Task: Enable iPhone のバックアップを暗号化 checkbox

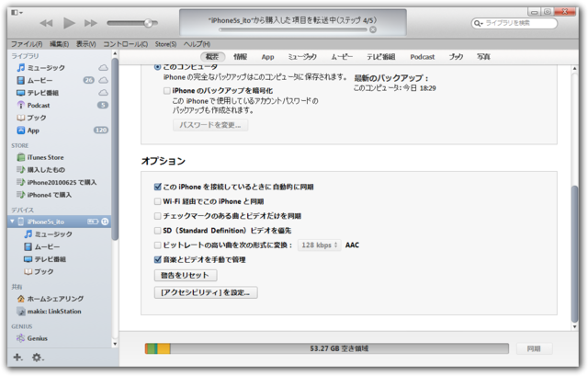Action: pyautogui.click(x=167, y=90)
